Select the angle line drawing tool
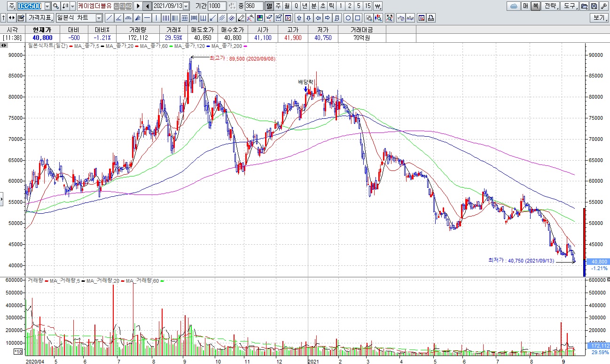This screenshot has width=610, height=364. (x=118, y=18)
